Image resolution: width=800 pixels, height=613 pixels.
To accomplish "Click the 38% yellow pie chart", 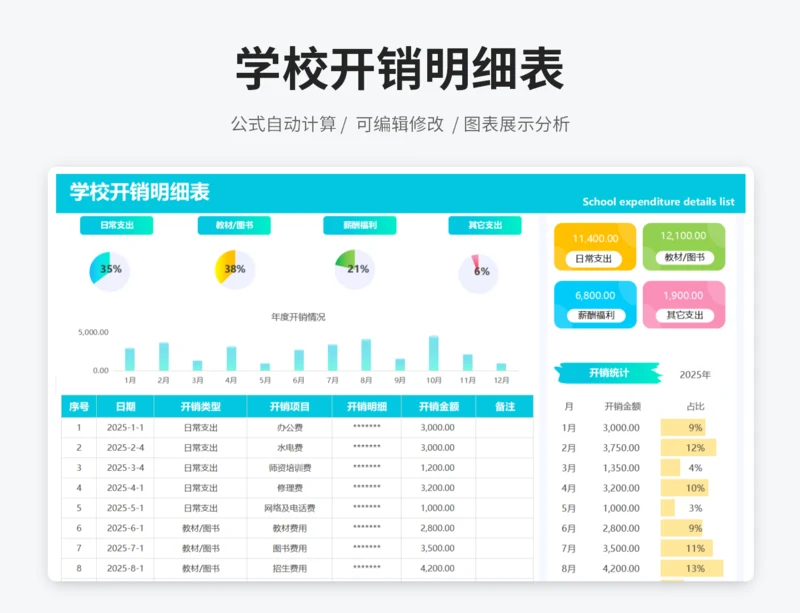I will [x=235, y=269].
